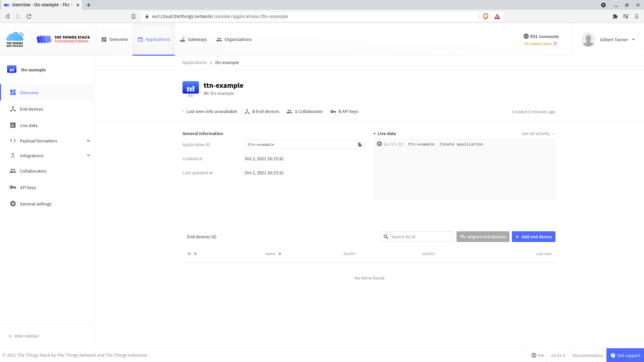
Task: Click the EU1 Community region dropdown
Action: (541, 36)
